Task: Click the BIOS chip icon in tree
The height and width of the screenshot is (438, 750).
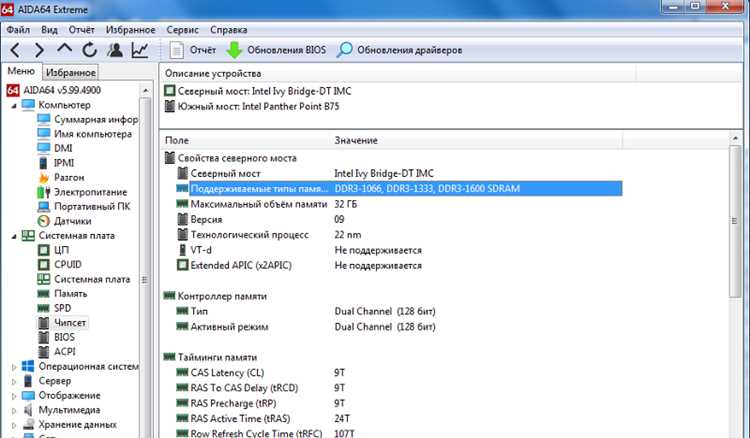Action: 44,337
